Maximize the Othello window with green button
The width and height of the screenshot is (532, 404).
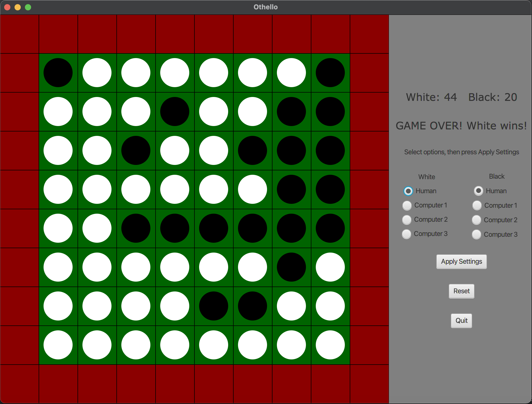(x=28, y=7)
